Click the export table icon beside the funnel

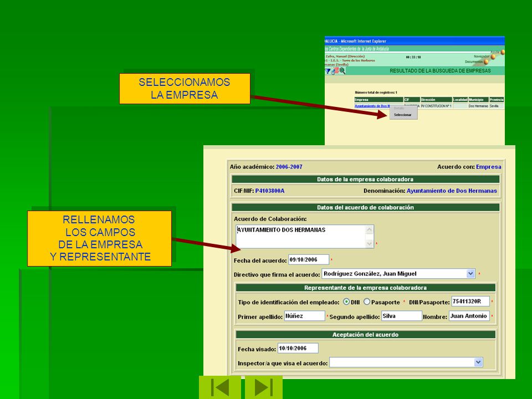coord(335,71)
